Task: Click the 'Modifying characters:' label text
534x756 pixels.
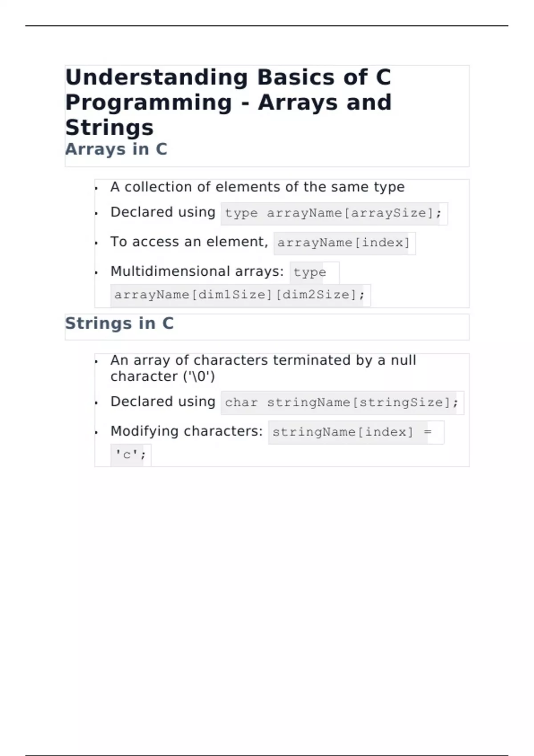Action: (x=186, y=431)
